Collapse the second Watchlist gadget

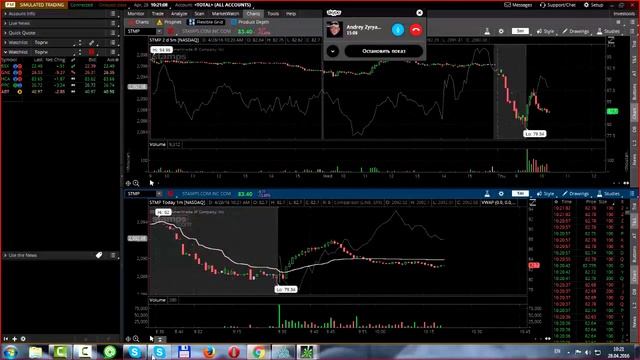6,52
